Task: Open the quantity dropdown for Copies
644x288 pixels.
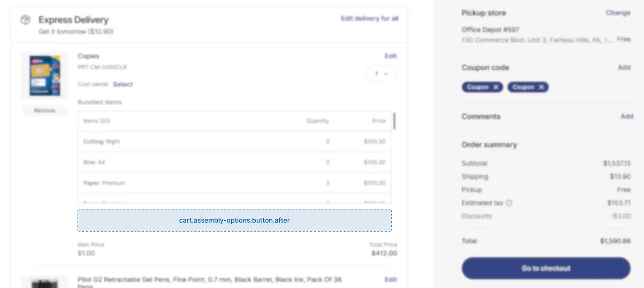Action: (381, 74)
